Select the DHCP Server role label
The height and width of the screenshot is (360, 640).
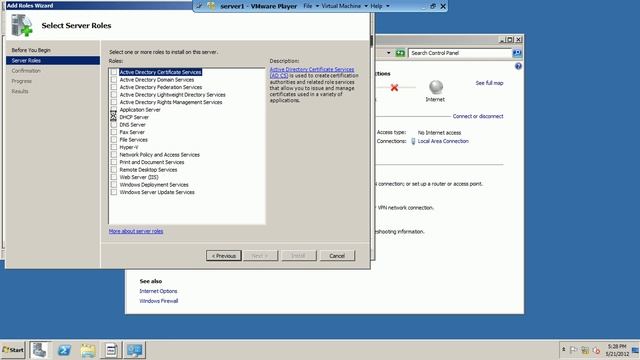(134, 117)
